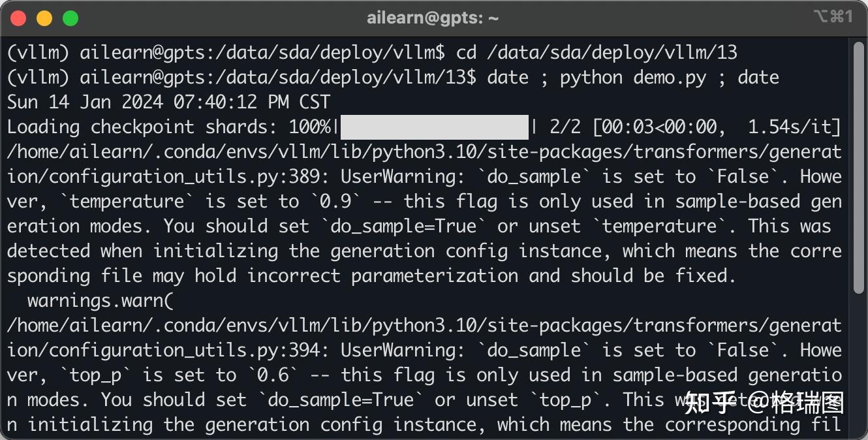Click the window title "ailearn@gpts: ~"

tap(433, 18)
